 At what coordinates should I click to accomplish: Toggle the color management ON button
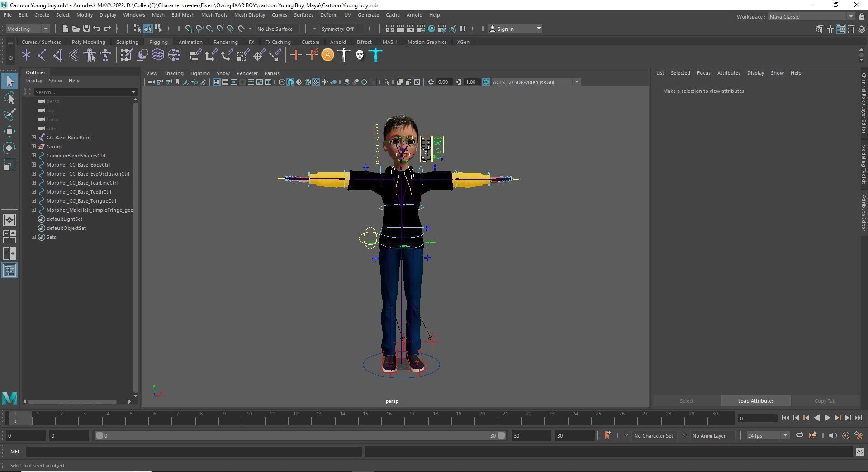[x=486, y=82]
